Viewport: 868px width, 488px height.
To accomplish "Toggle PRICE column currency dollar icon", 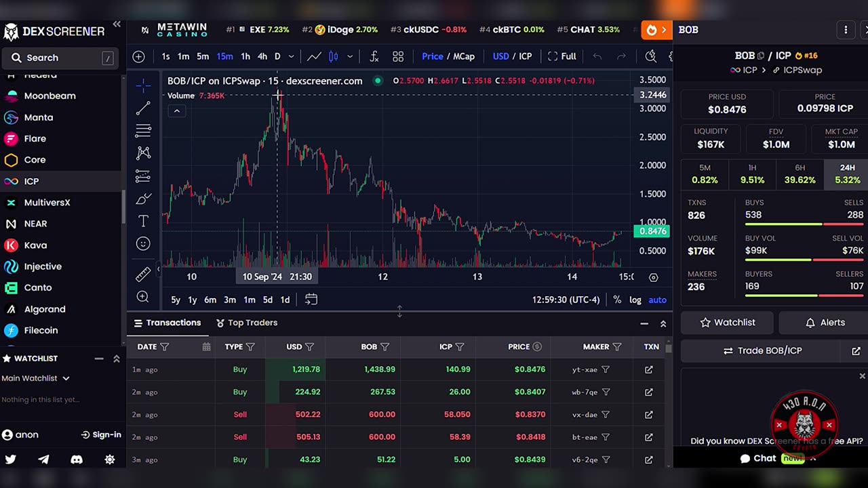I will [x=537, y=347].
